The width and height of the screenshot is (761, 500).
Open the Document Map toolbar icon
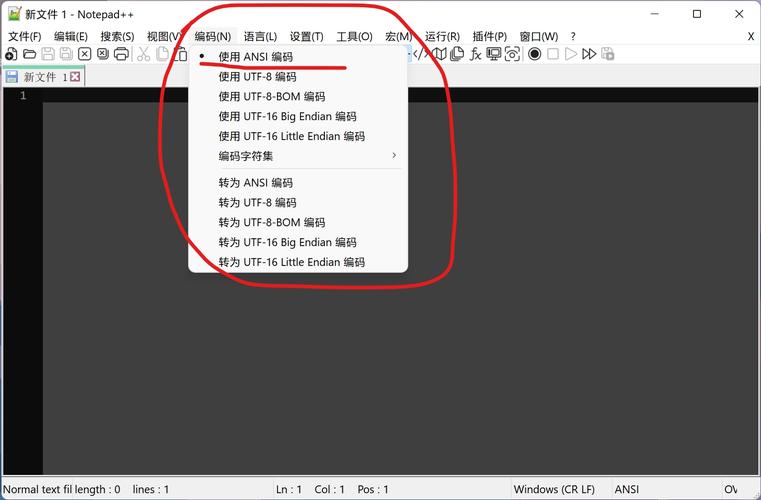pyautogui.click(x=439, y=54)
